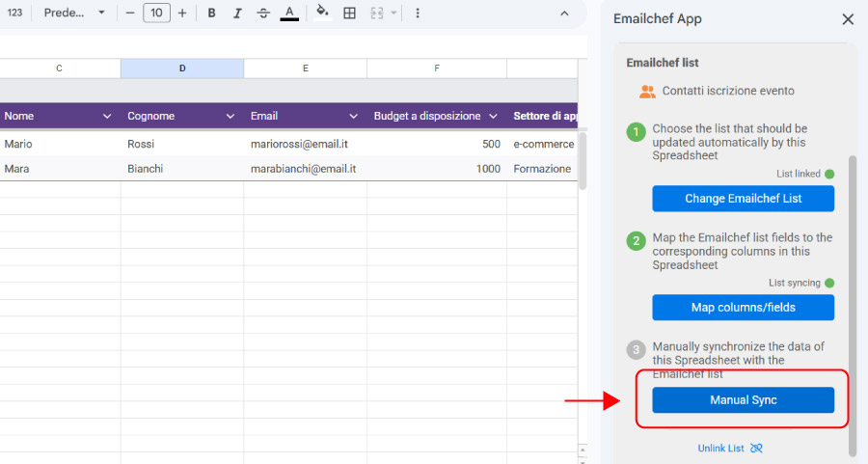868x464 pixels.
Task: Collapse the toolbar with the up chevron
Action: (x=564, y=14)
